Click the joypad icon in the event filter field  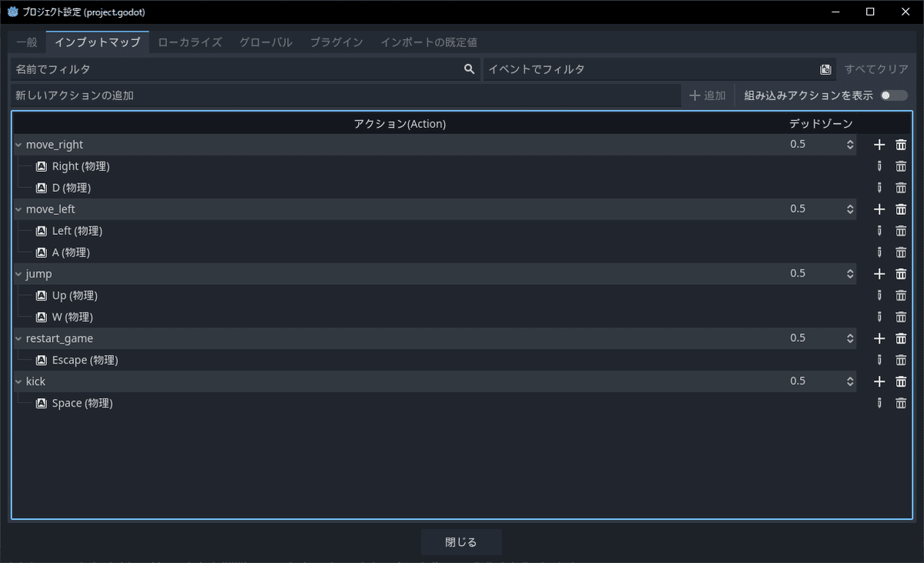pos(825,69)
